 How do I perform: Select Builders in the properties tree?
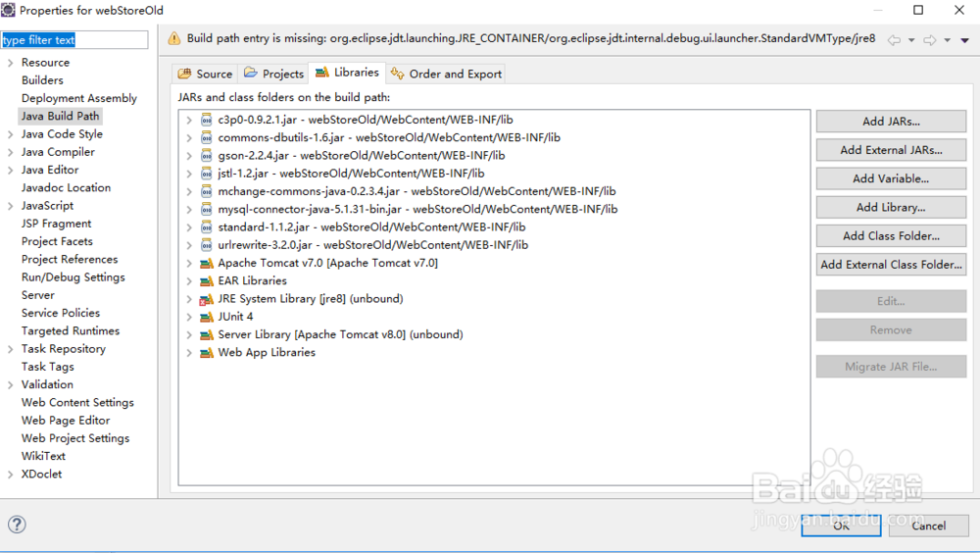(x=42, y=80)
